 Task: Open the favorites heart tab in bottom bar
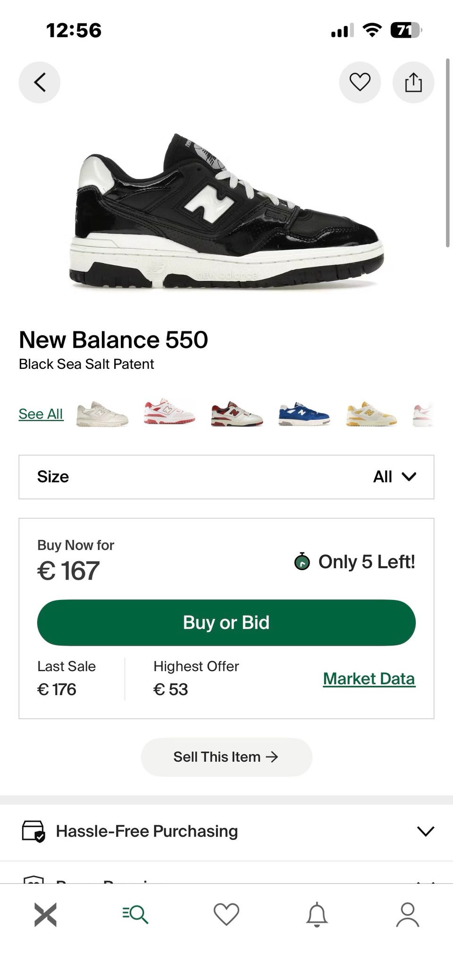226,915
